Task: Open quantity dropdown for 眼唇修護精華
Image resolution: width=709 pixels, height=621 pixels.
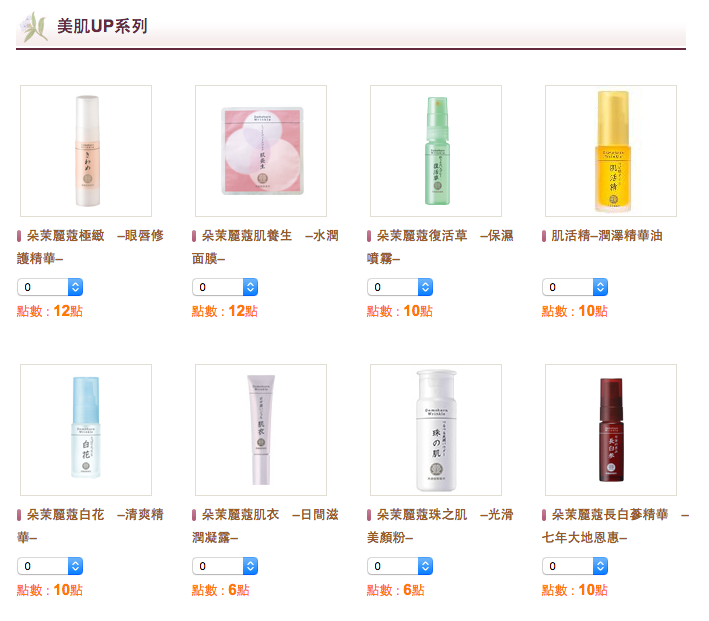Action: coord(50,287)
